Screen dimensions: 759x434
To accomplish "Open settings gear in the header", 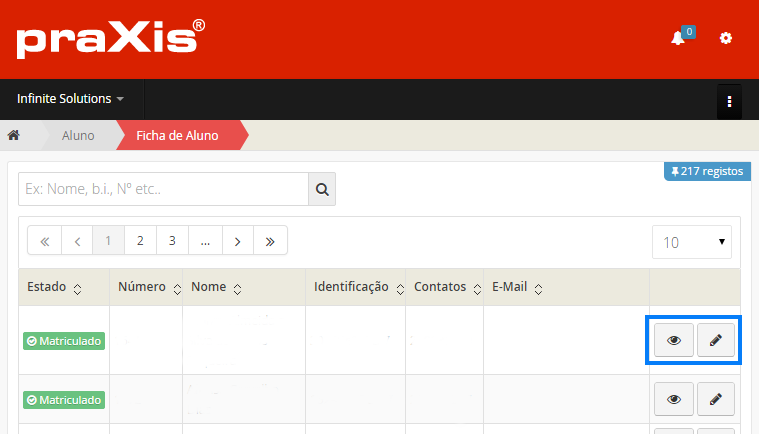I will tap(726, 38).
